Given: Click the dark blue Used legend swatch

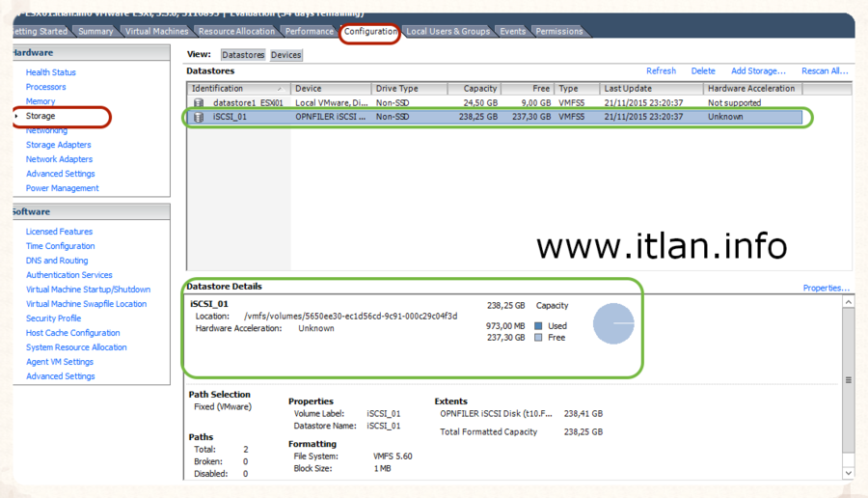Looking at the screenshot, I should coord(538,326).
